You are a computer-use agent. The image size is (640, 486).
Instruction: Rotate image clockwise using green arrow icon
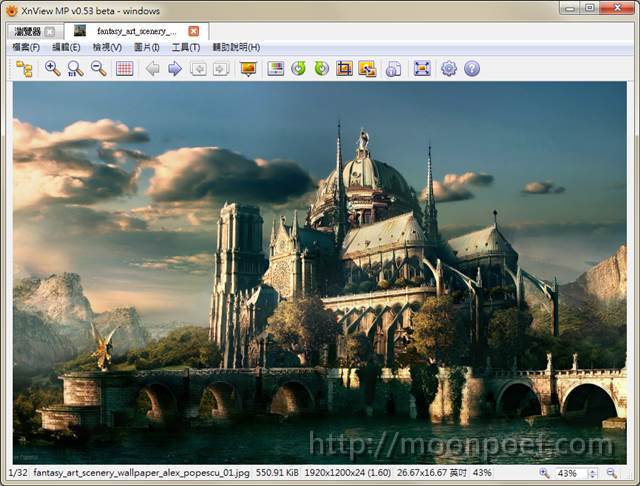coord(321,69)
